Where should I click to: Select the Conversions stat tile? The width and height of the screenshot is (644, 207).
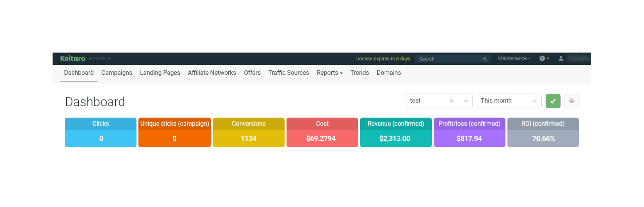248,132
